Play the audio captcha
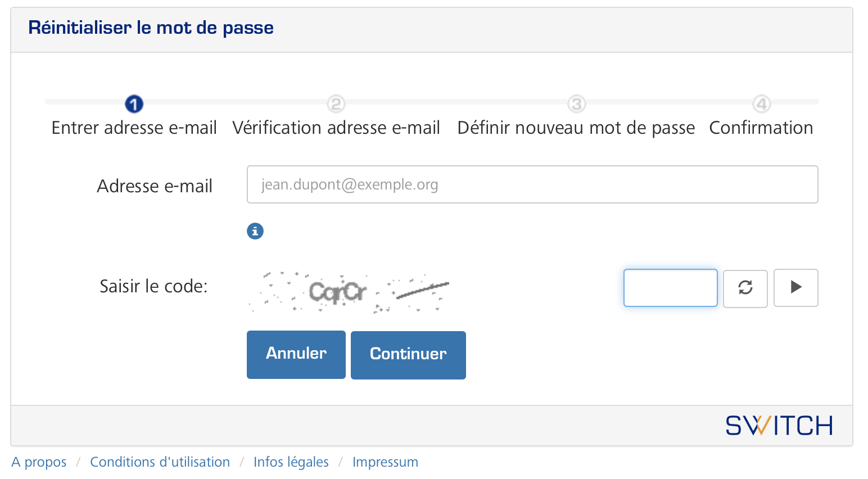 pos(795,288)
